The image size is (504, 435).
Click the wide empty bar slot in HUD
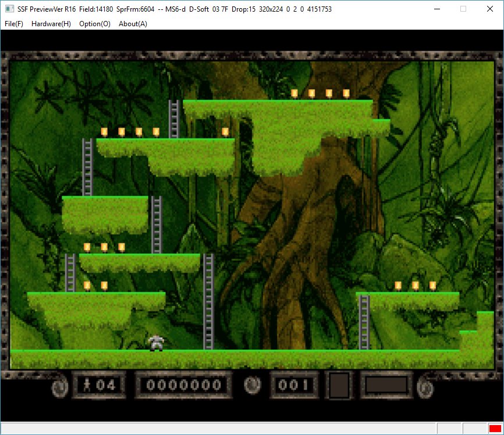coord(386,385)
